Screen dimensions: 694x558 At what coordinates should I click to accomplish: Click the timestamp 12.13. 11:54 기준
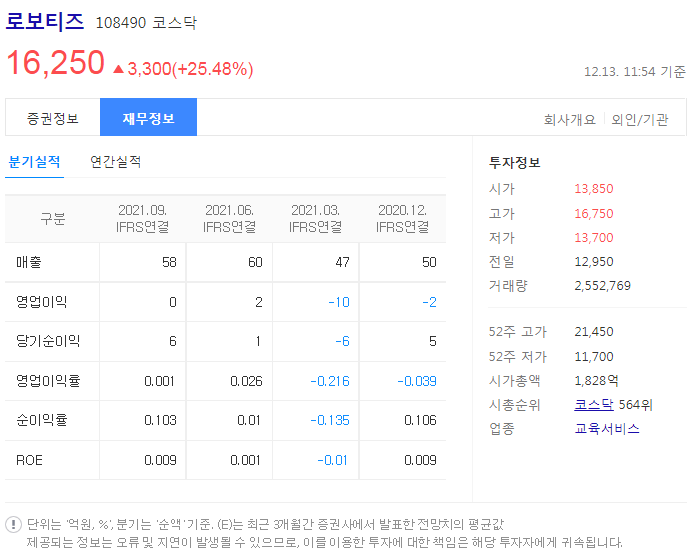635,71
